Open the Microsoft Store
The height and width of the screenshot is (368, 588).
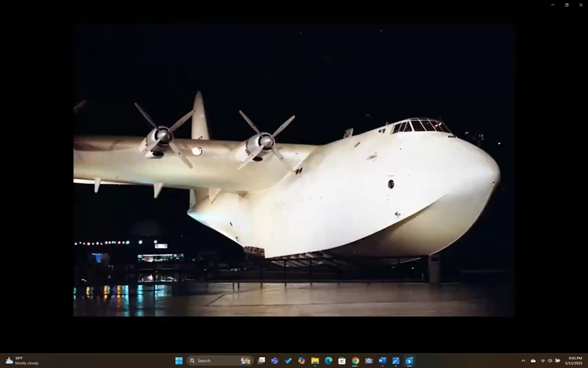pyautogui.click(x=342, y=361)
